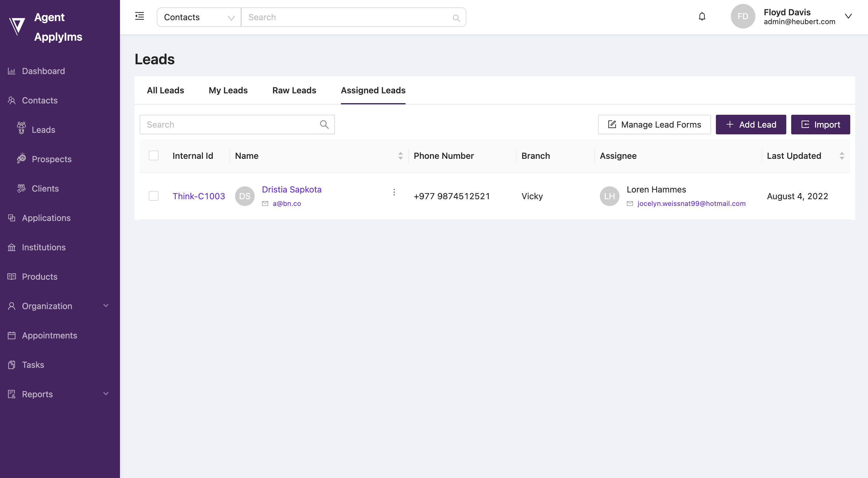Open the Dristia Sapkota lead link
868x478 pixels.
292,189
